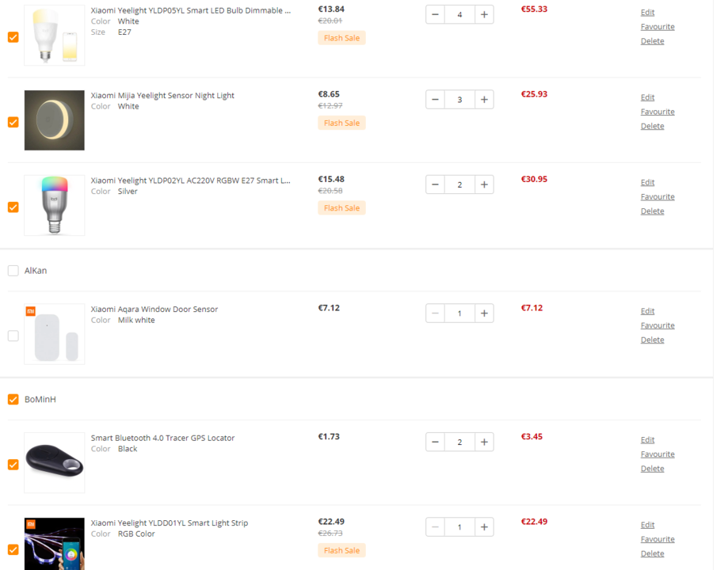This screenshot has height=570, width=728.
Task: Increase quantity of RGBW E27 Smart bulb
Action: click(484, 184)
